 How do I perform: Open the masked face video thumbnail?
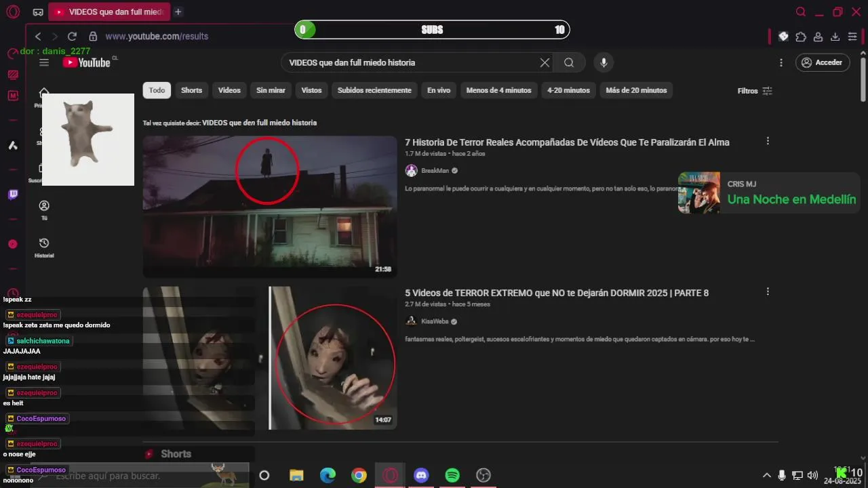point(269,357)
